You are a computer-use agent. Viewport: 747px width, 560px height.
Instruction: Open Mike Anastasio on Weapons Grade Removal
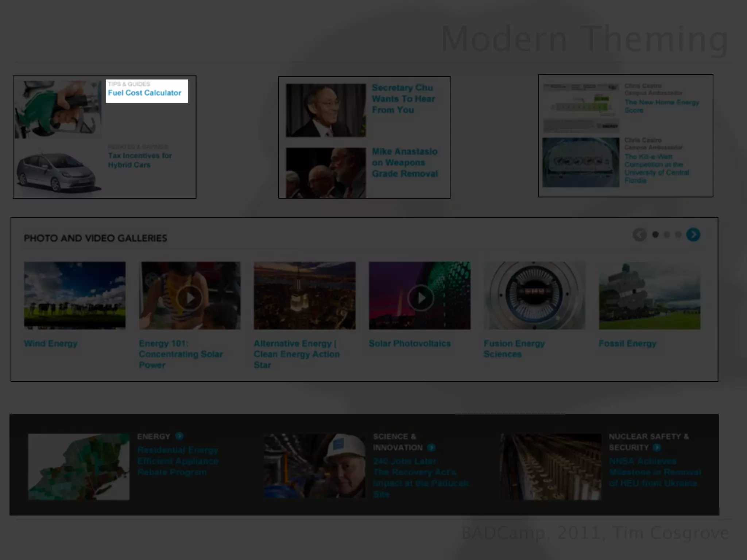tap(405, 163)
